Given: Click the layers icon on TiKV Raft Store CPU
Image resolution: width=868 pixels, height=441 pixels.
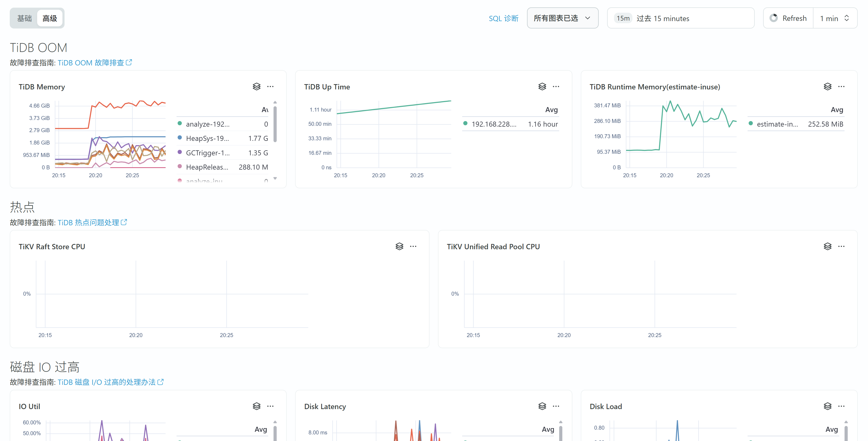Looking at the screenshot, I should [x=399, y=246].
